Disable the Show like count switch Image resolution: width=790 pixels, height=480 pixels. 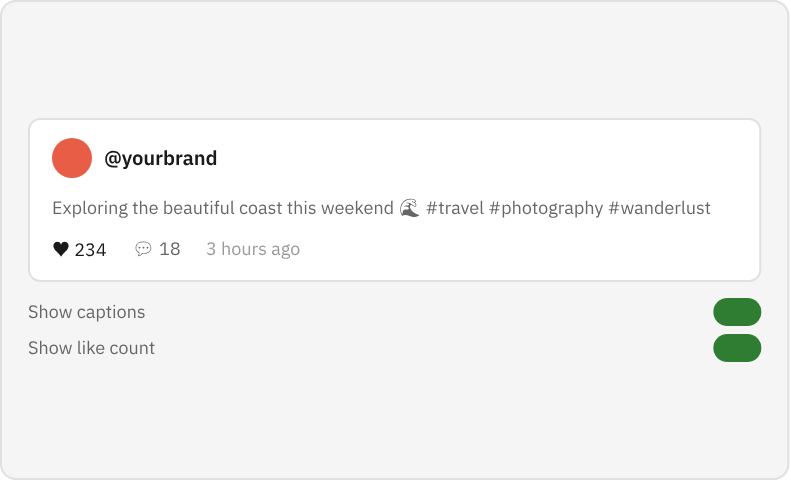click(x=737, y=348)
